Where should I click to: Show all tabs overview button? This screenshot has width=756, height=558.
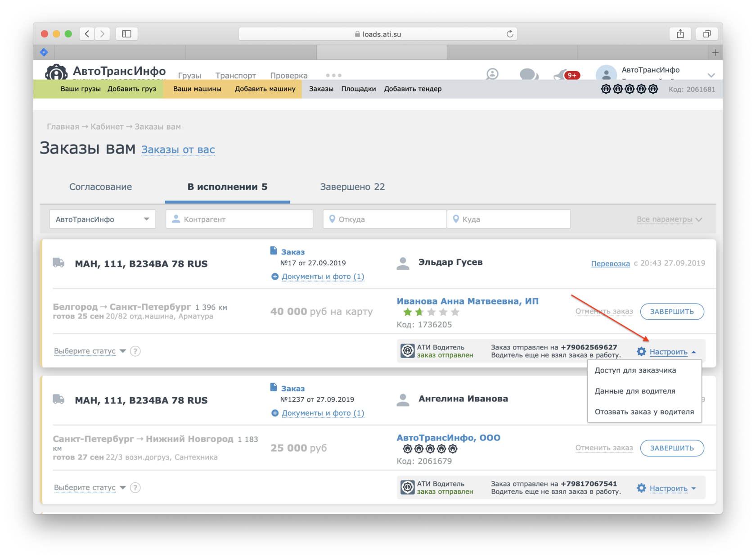(x=706, y=34)
